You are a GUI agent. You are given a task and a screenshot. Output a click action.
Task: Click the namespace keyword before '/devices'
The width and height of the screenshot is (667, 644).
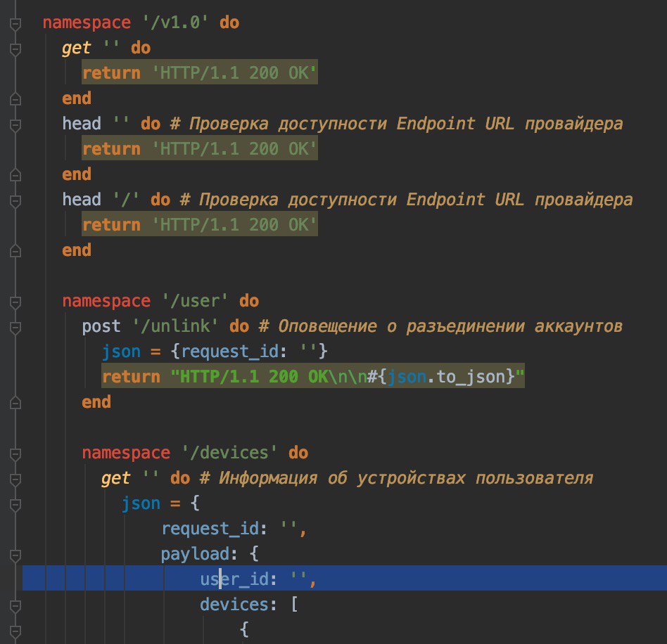[x=126, y=453]
